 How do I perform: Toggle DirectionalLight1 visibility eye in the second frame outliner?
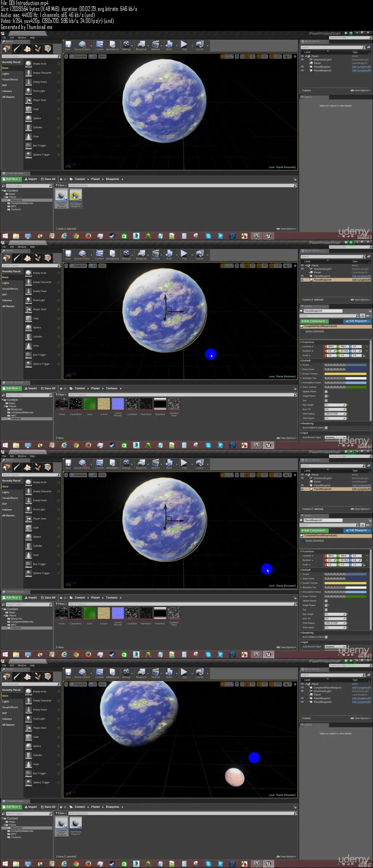(302, 269)
